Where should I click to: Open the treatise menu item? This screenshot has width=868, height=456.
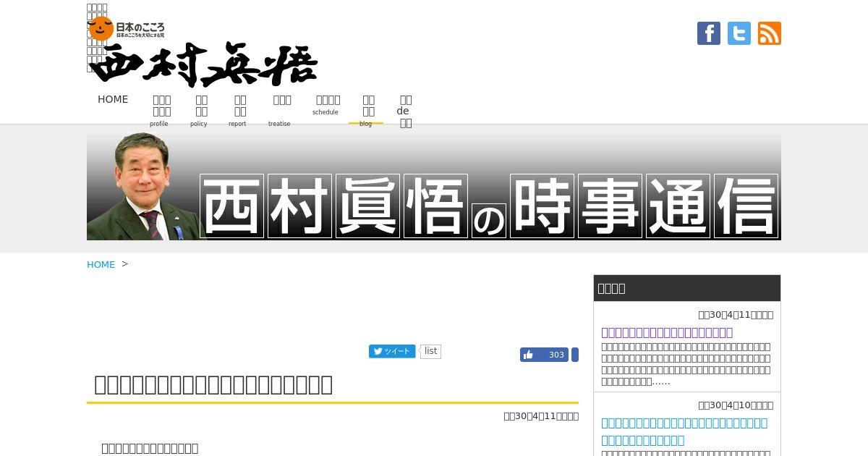(x=282, y=111)
